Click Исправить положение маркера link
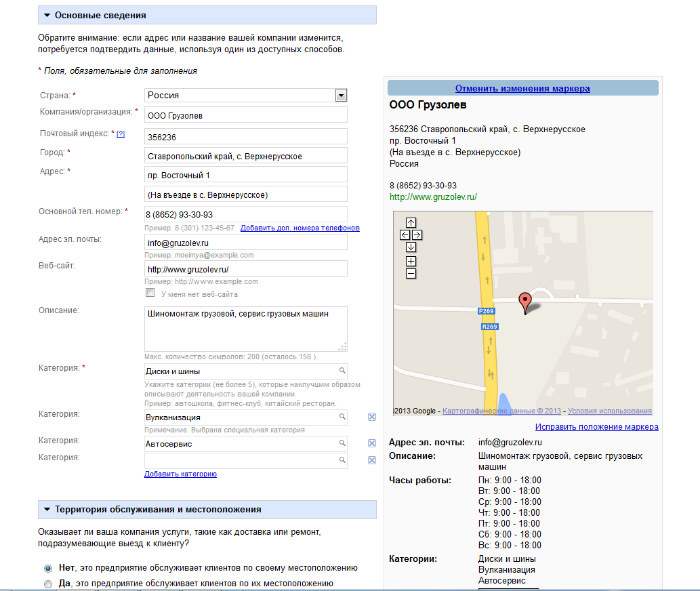This screenshot has width=700, height=591. point(597,427)
